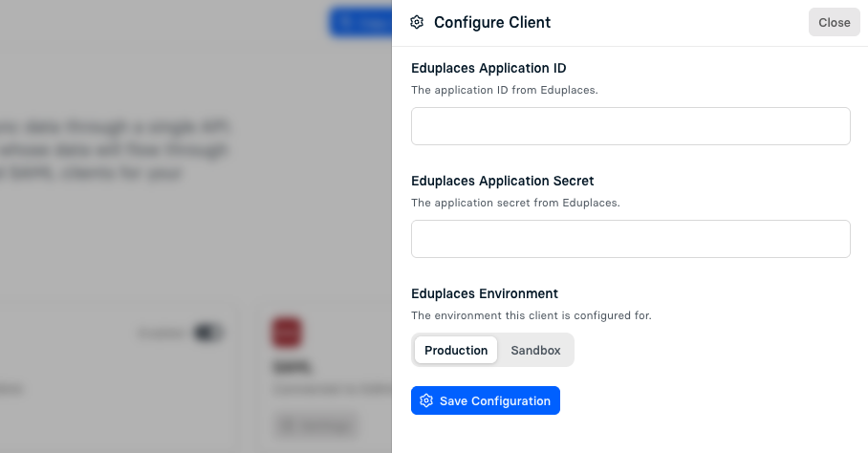This screenshot has height=453, width=868.
Task: Click the red SAML icon in background
Action: click(x=286, y=333)
